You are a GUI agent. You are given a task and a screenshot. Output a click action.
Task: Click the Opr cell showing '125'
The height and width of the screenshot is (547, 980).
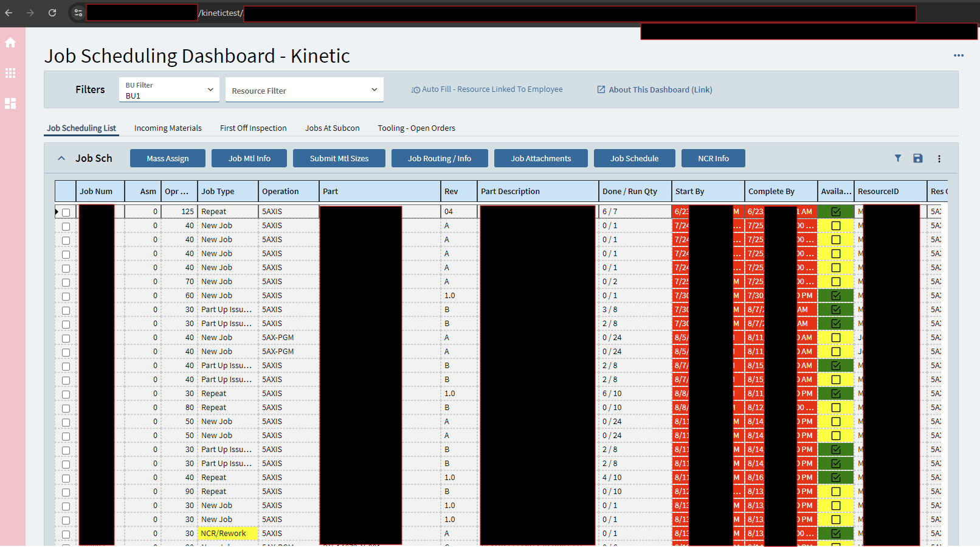tap(179, 212)
